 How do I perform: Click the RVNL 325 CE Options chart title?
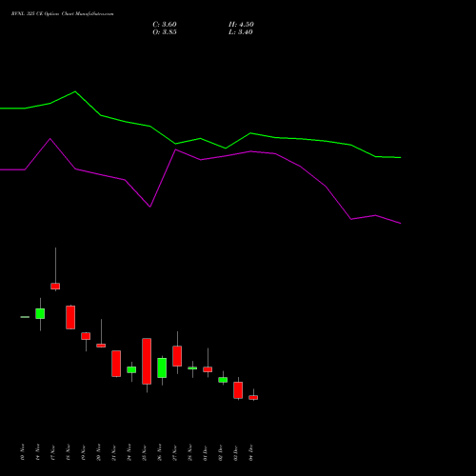pos(62,14)
